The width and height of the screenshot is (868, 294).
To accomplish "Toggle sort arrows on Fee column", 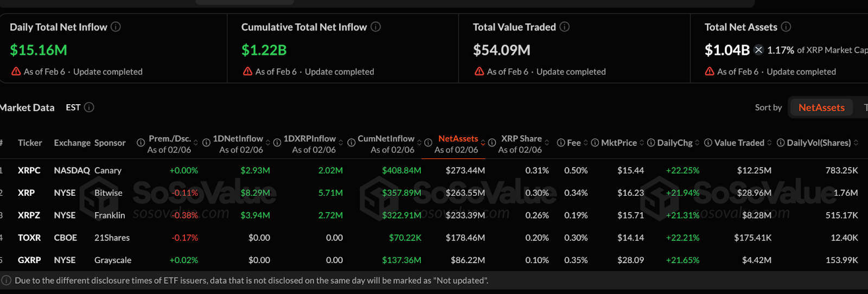I will point(586,143).
